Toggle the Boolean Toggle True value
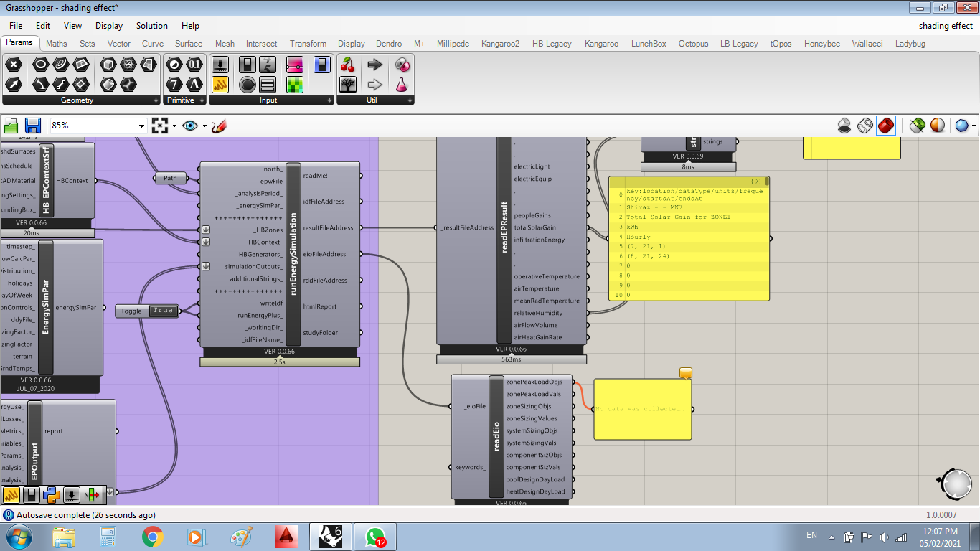Screen dimensions: 980x551 click(162, 311)
